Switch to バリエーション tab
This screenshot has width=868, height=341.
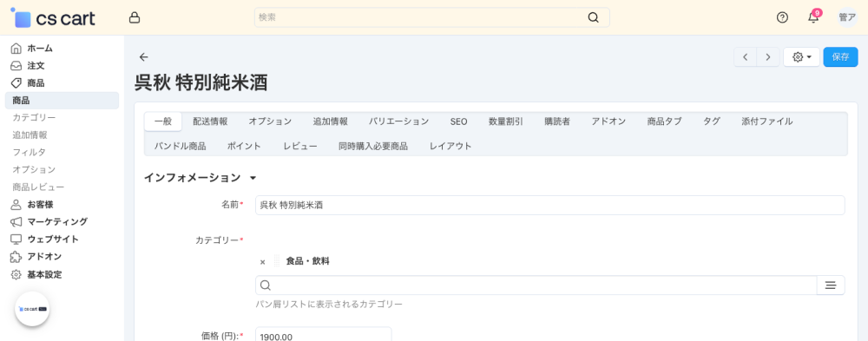pos(399,121)
